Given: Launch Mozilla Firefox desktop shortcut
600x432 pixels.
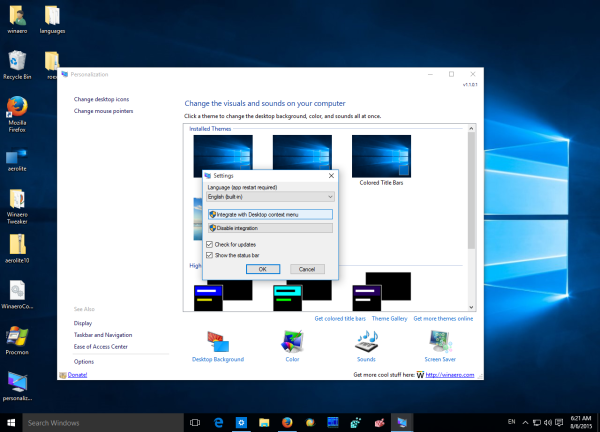Looking at the screenshot, I should [17, 114].
